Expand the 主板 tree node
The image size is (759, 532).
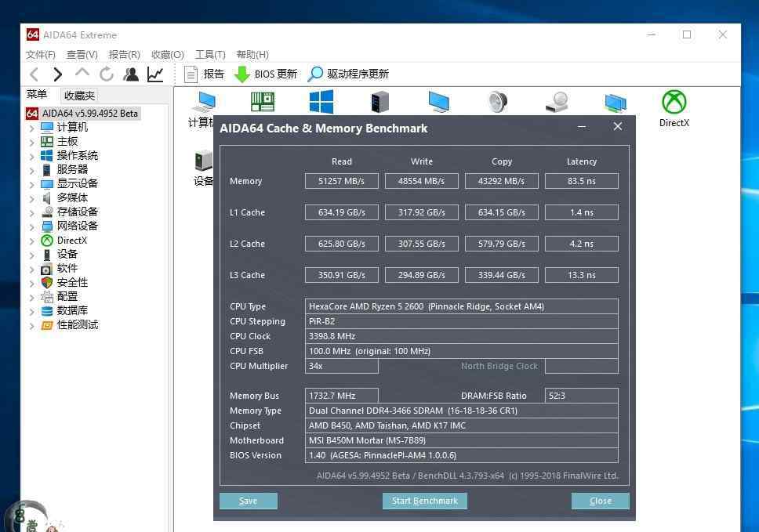(32, 142)
